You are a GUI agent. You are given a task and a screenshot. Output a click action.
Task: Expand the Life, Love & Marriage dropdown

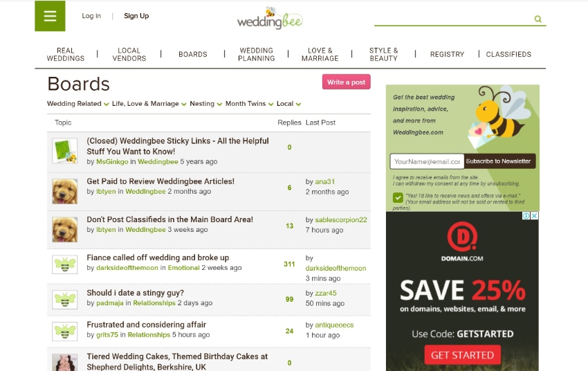pyautogui.click(x=149, y=104)
